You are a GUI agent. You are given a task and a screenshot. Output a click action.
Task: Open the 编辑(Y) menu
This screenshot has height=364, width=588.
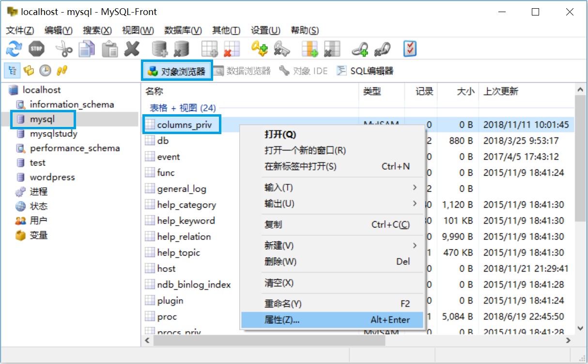click(58, 30)
